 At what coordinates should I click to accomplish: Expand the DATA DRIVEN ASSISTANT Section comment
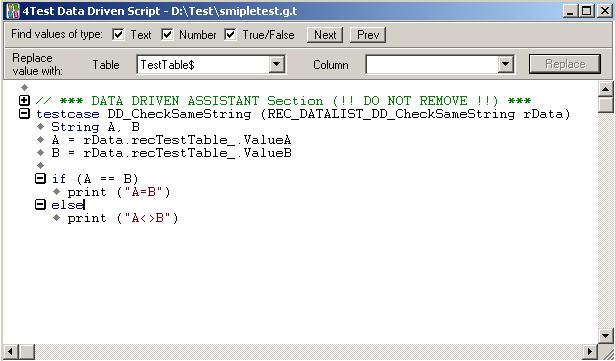pyautogui.click(x=24, y=101)
